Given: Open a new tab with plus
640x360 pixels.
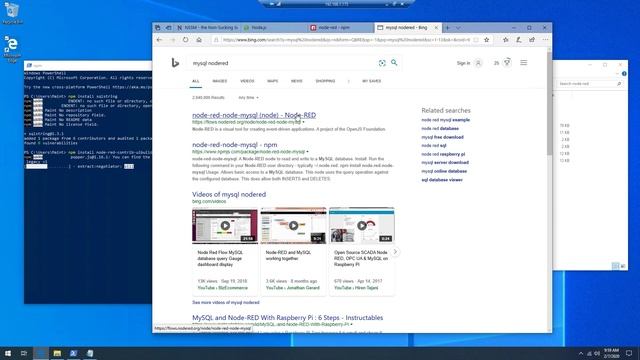Looking at the screenshot, I should coord(448,28).
